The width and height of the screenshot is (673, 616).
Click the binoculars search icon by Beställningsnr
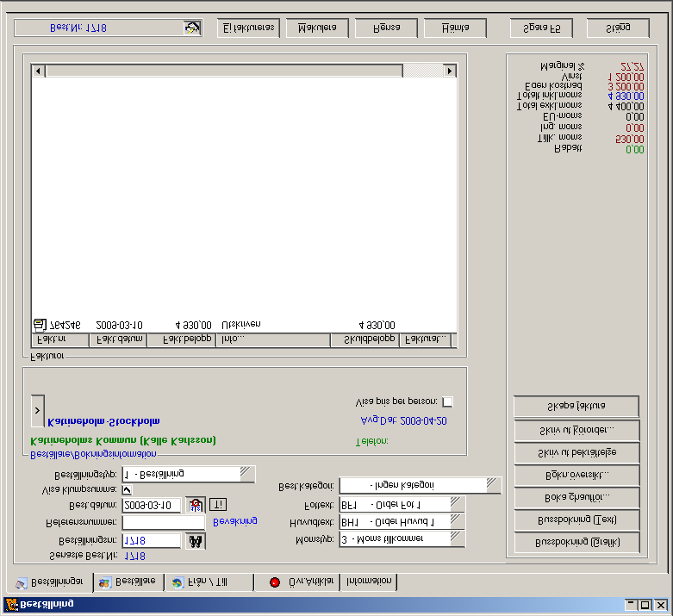[196, 541]
